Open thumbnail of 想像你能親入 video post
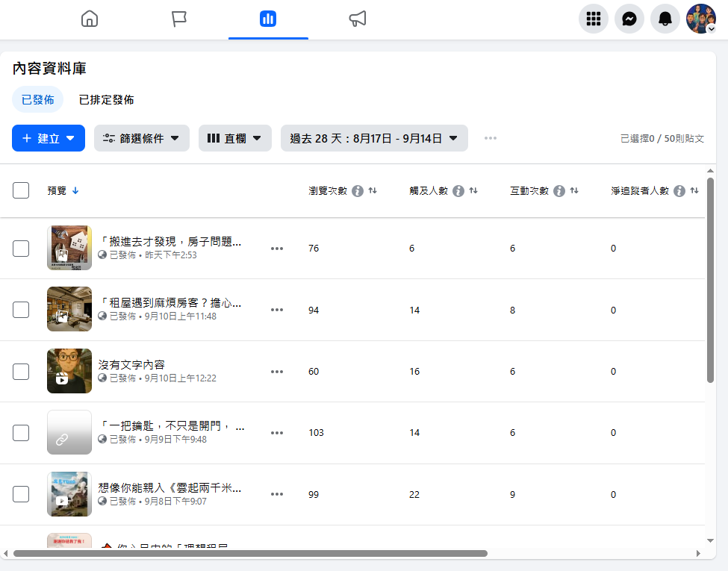728x571 pixels. [x=69, y=494]
